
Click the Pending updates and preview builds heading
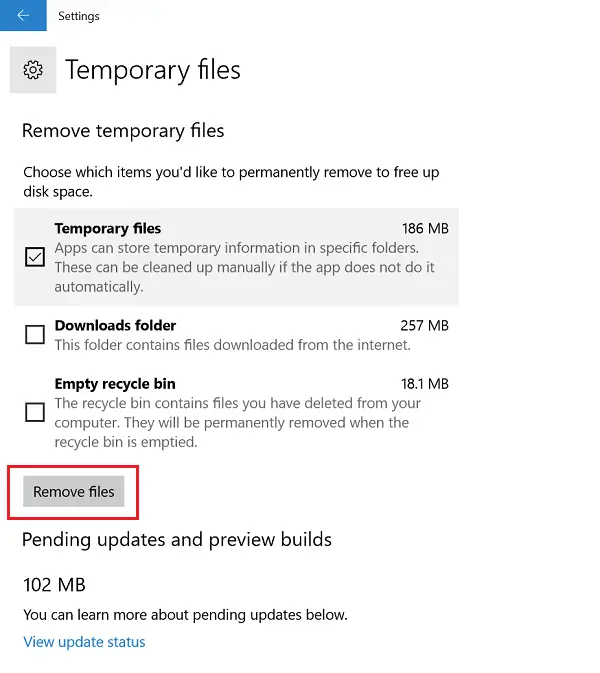pyautogui.click(x=177, y=540)
